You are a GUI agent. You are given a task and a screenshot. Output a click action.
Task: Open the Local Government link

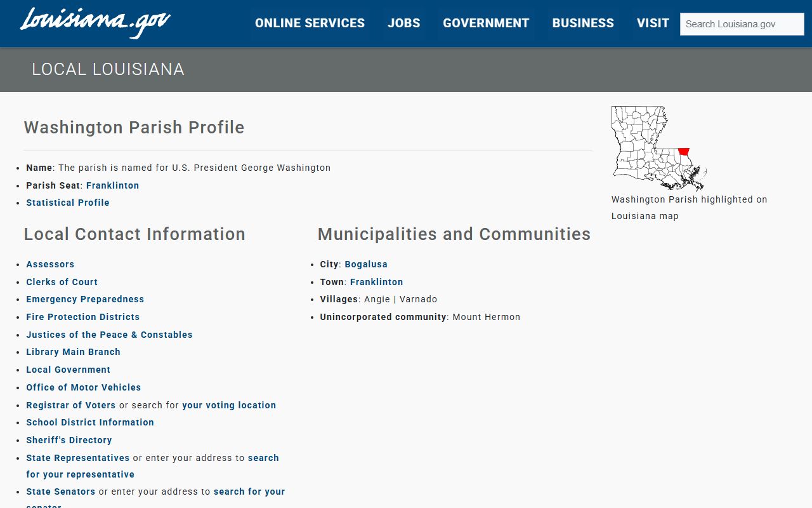[x=68, y=370]
